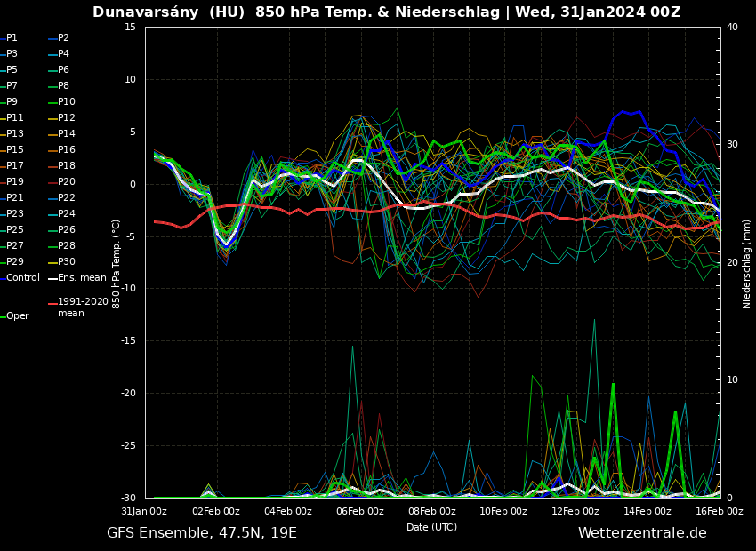Click the P30 legend entry

coord(66,262)
